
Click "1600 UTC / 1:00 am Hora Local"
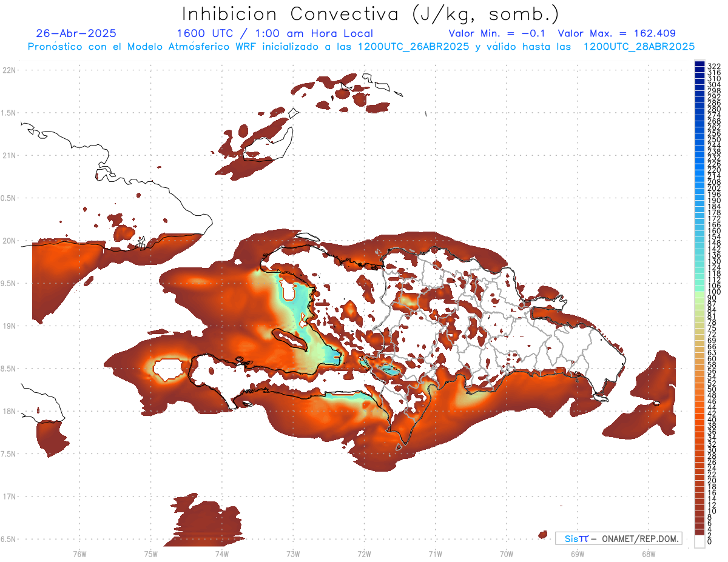[x=275, y=33]
